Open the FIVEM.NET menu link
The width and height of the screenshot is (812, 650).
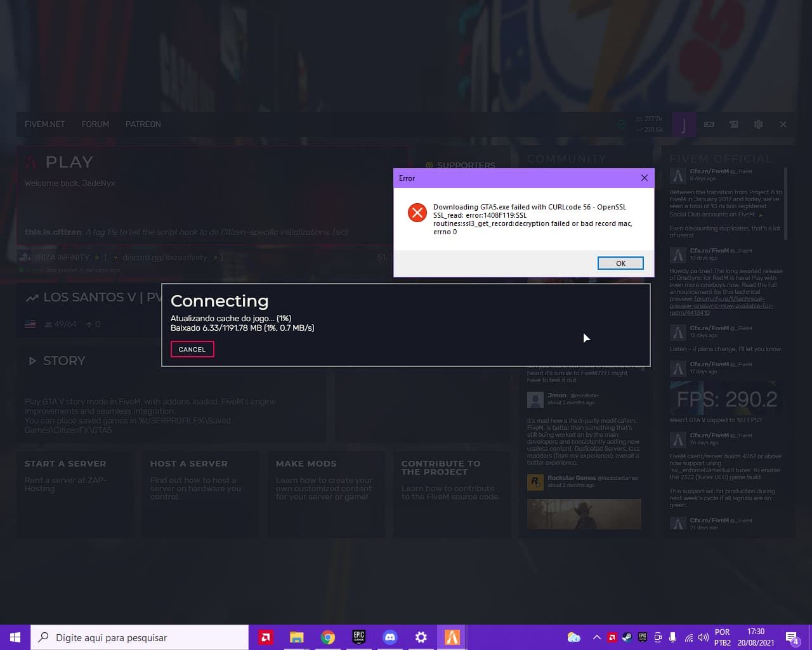[45, 124]
